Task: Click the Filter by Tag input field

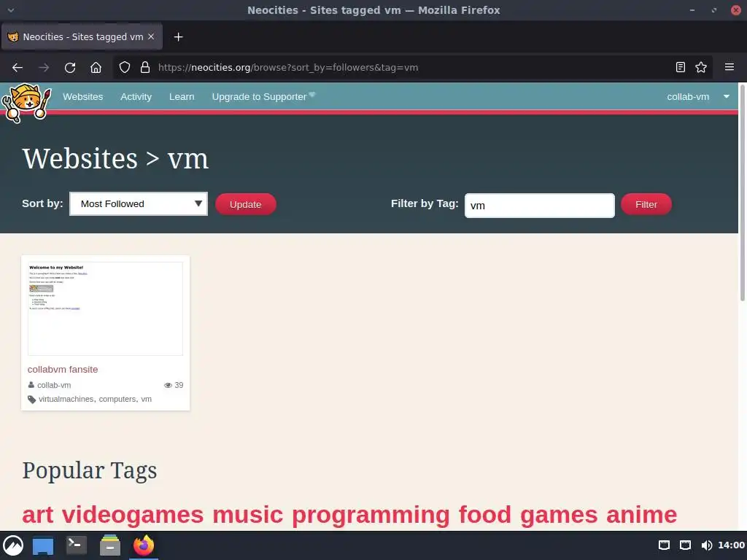Action: click(x=539, y=206)
